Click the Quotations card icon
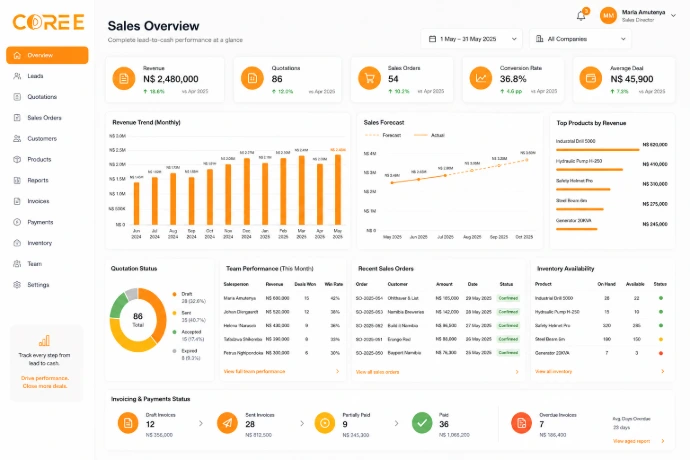The image size is (690, 460). 252,78
